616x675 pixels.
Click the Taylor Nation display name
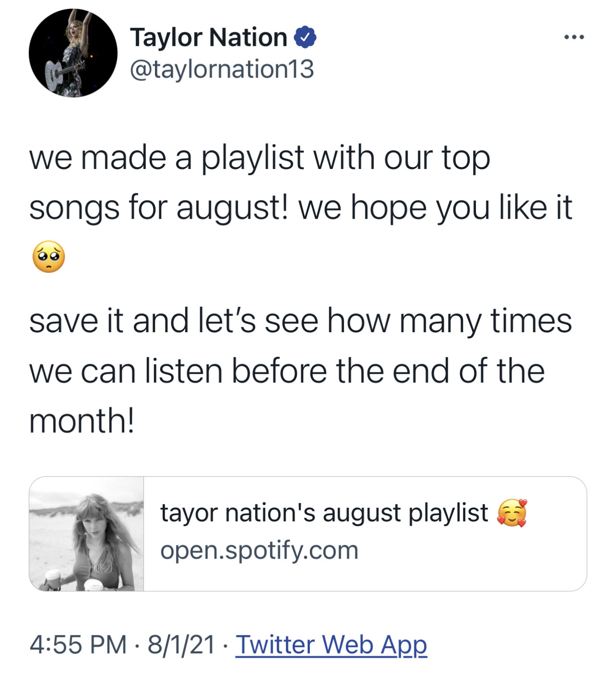[x=208, y=38]
